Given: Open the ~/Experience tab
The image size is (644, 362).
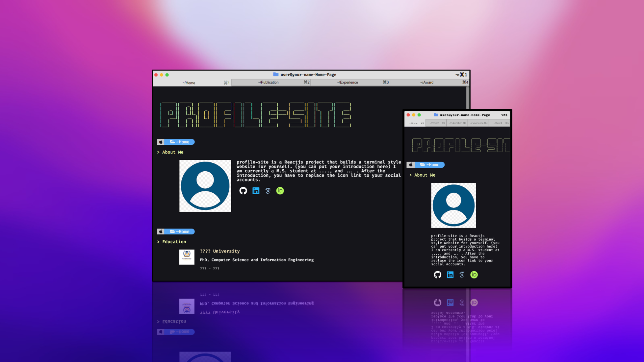Looking at the screenshot, I should click(x=348, y=82).
